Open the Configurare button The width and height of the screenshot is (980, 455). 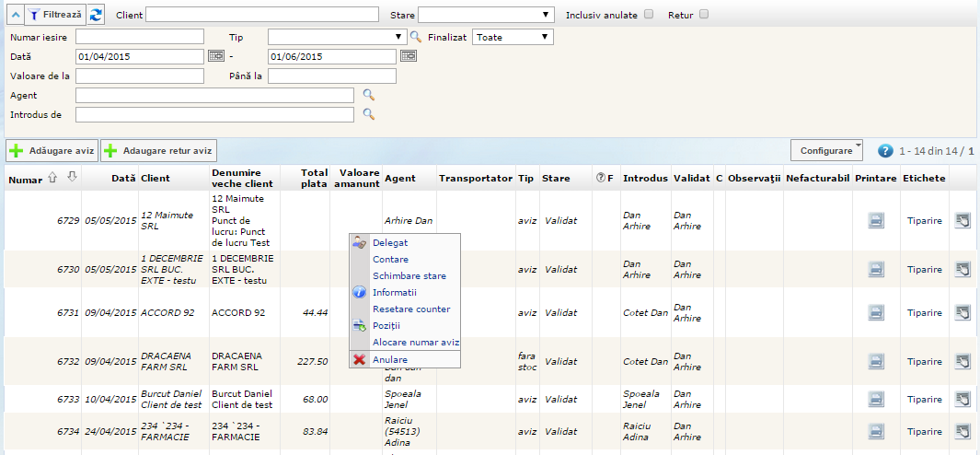(x=826, y=150)
